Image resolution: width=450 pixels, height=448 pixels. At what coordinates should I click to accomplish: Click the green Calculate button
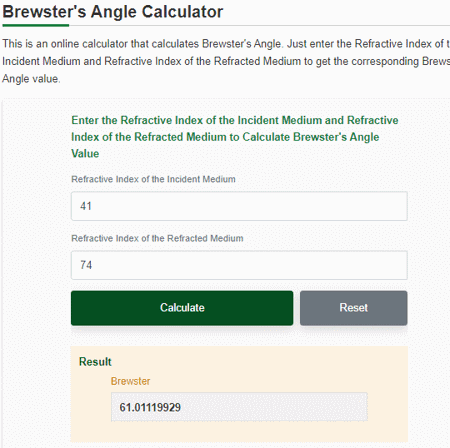182,308
